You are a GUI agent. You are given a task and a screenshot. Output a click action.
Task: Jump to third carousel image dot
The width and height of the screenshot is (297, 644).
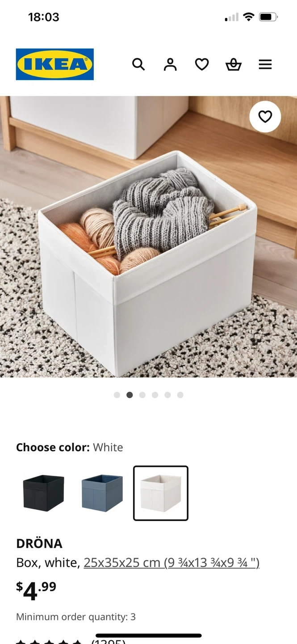[x=142, y=395]
